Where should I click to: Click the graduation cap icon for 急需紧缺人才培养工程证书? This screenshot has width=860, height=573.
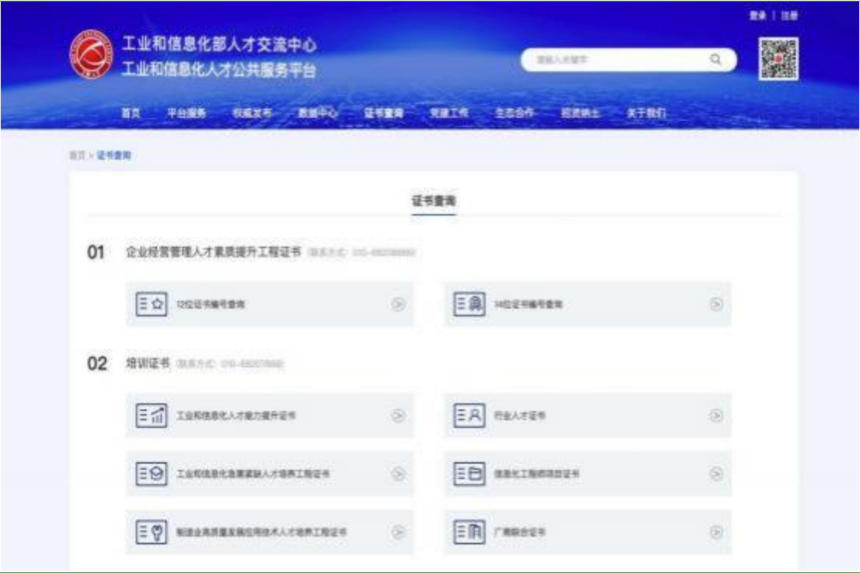point(151,473)
